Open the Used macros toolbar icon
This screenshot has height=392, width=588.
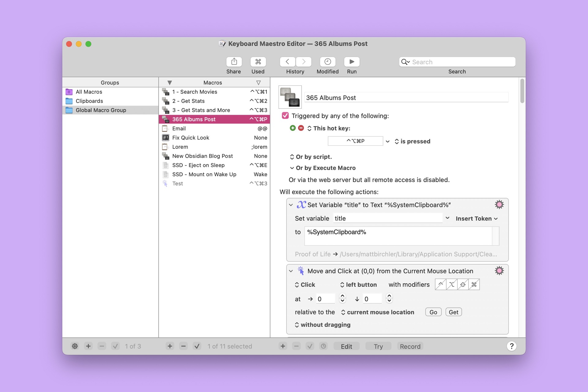[258, 62]
